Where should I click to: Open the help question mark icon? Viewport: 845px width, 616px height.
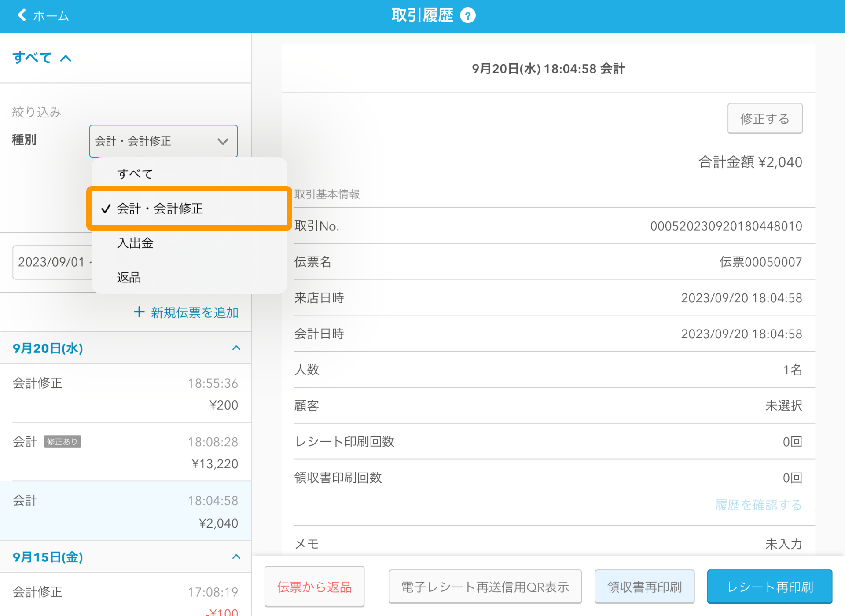pyautogui.click(x=467, y=16)
